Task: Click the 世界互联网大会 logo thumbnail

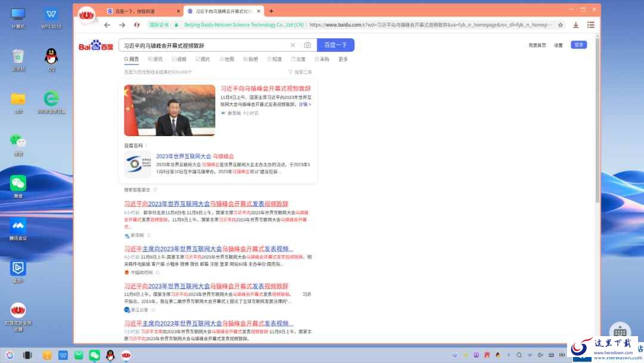Action: (x=138, y=164)
